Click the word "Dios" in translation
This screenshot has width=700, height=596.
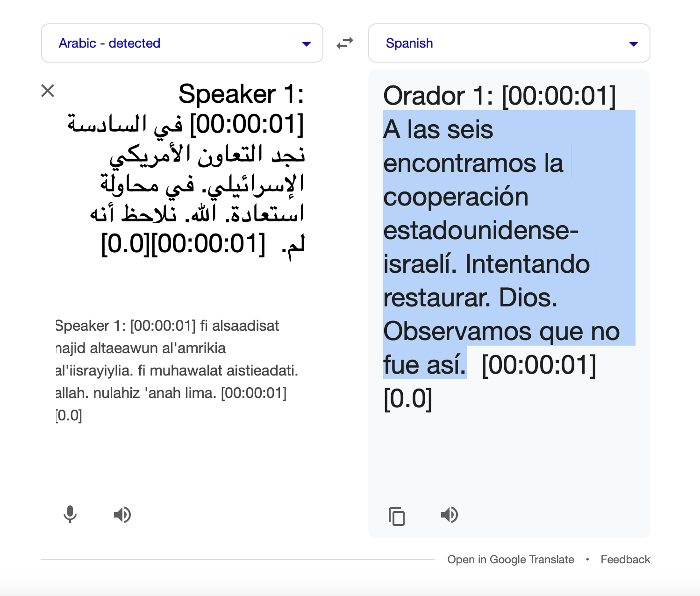coord(527,298)
